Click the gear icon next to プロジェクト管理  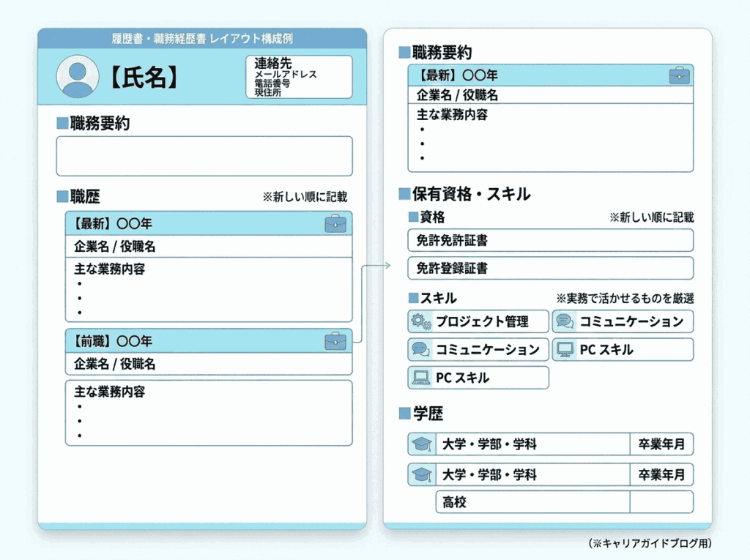point(420,321)
